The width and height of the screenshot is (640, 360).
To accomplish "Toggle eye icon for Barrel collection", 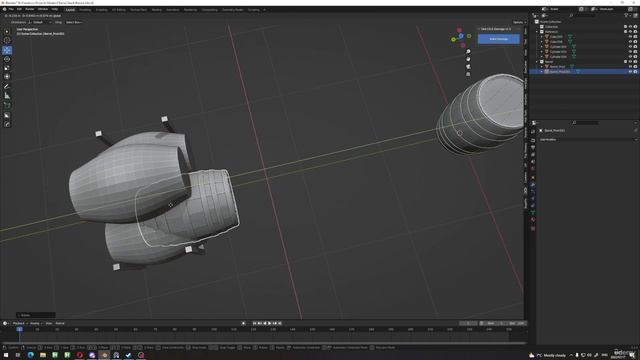I will tap(630, 62).
